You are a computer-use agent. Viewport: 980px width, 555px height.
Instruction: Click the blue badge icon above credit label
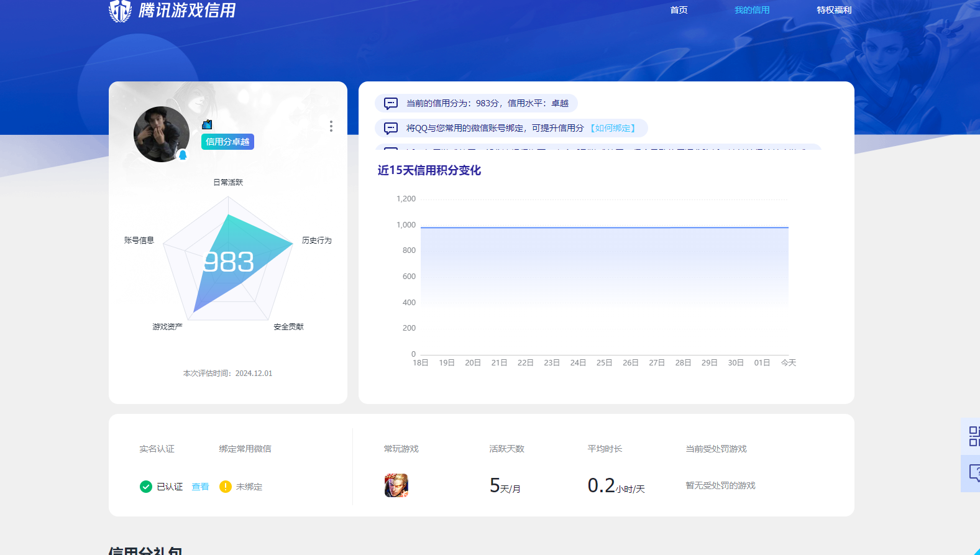pyautogui.click(x=207, y=124)
